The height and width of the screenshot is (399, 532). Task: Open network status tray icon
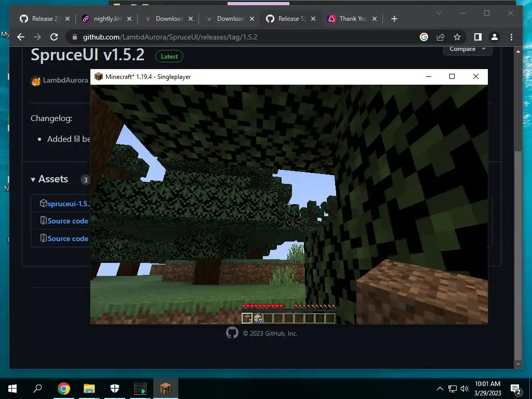[x=453, y=389]
